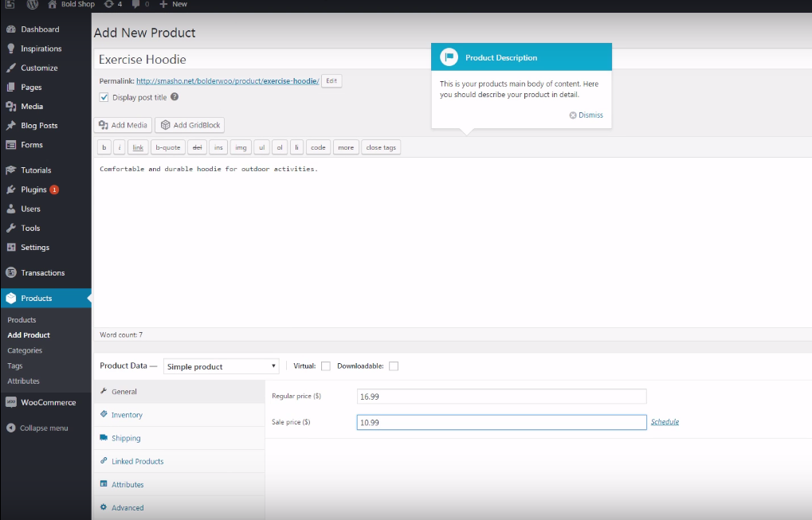Open WooCommerce in the sidebar

(48, 403)
